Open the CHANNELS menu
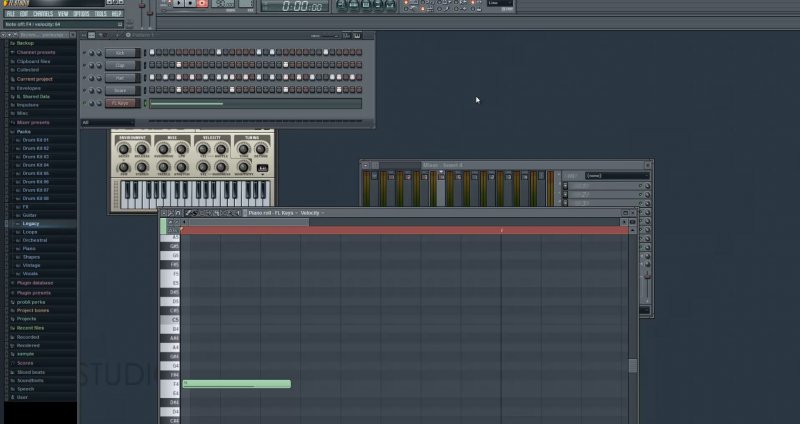800x424 pixels. click(x=43, y=14)
